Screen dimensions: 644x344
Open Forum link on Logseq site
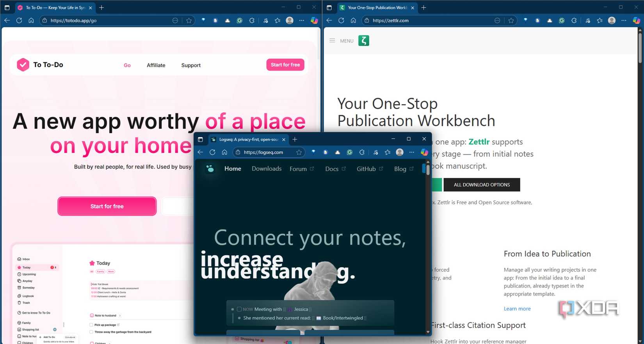click(301, 168)
